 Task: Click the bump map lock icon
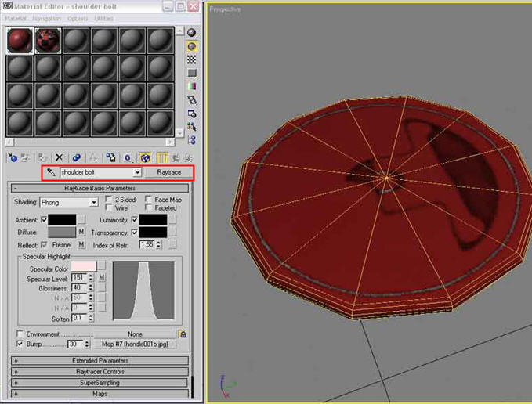(x=183, y=334)
